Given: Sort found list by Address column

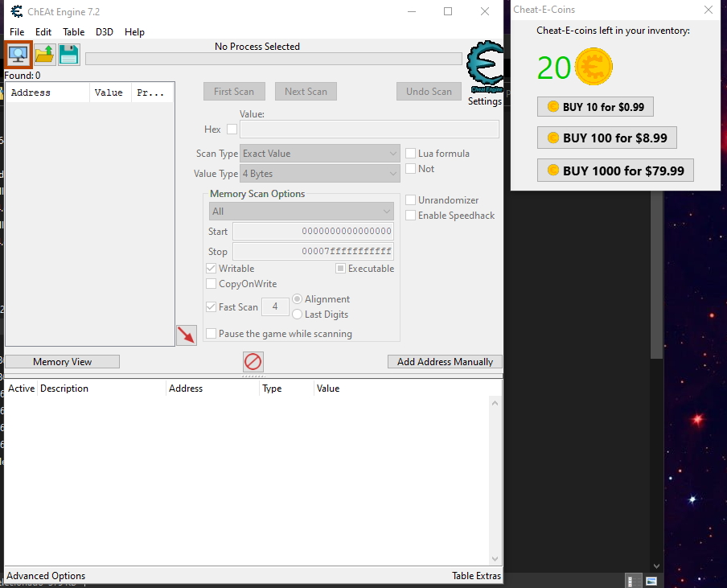Looking at the screenshot, I should [x=48, y=93].
